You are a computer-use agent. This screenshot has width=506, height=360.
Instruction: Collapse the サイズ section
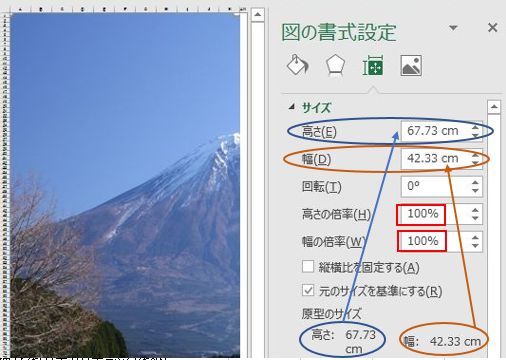(x=292, y=107)
